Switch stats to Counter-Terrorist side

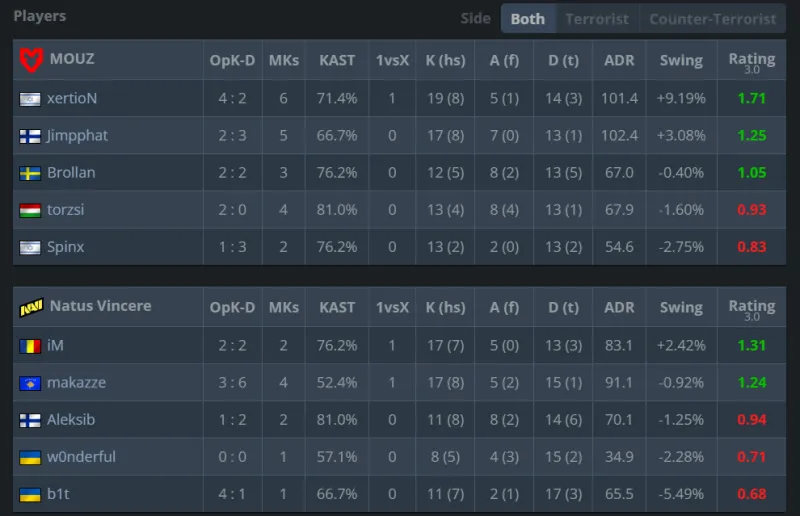tap(712, 19)
